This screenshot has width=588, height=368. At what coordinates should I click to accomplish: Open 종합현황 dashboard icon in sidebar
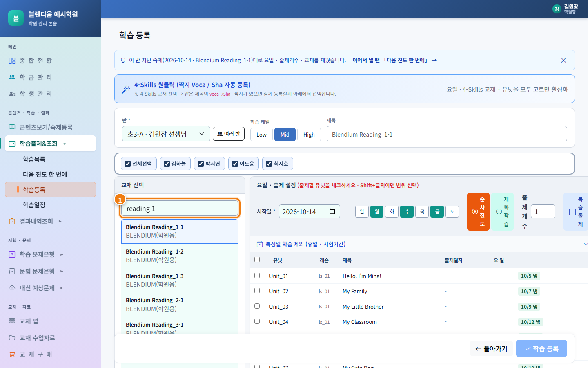point(12,61)
